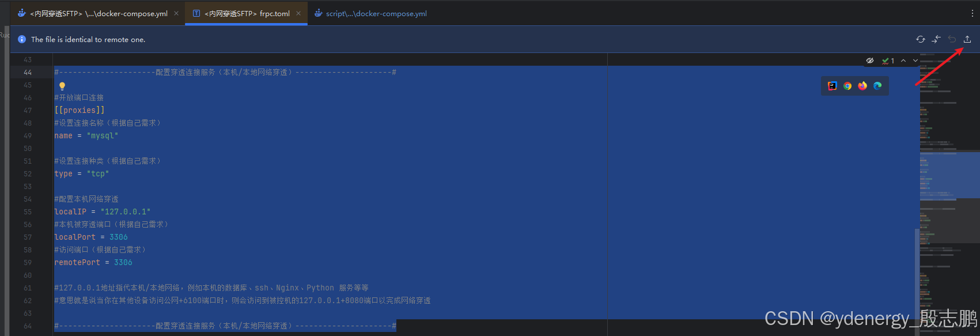
Task: Revert the local changes
Action: pos(952,39)
